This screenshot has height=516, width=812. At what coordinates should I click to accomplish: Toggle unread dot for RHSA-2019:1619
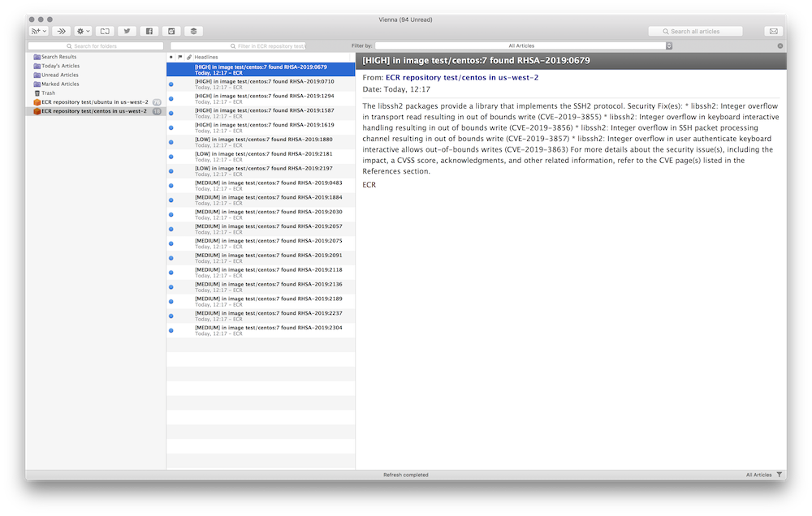click(x=171, y=128)
